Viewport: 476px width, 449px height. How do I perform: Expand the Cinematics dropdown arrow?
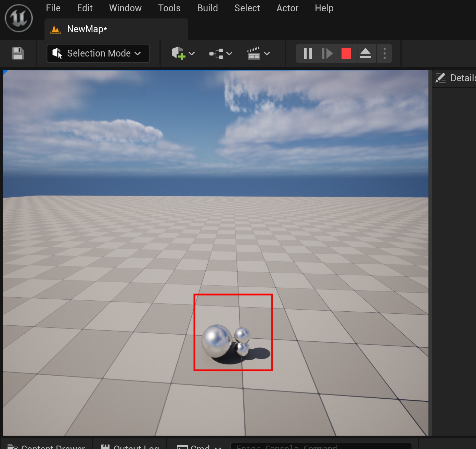click(x=267, y=53)
